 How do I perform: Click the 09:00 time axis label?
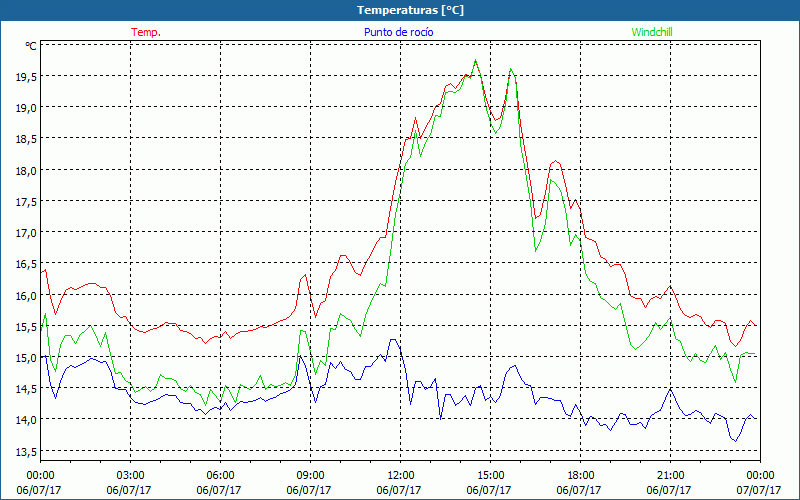pyautogui.click(x=310, y=476)
